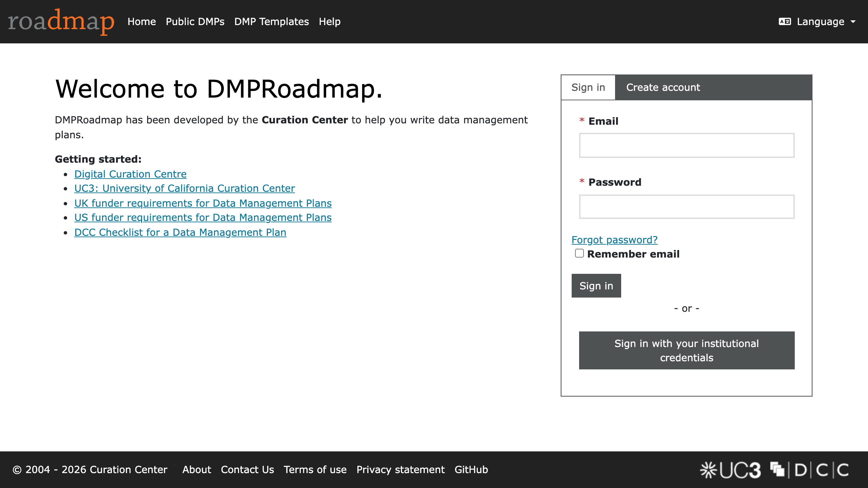Image resolution: width=868 pixels, height=488 pixels.
Task: Expand the Language dropdown menu
Action: click(x=817, y=22)
